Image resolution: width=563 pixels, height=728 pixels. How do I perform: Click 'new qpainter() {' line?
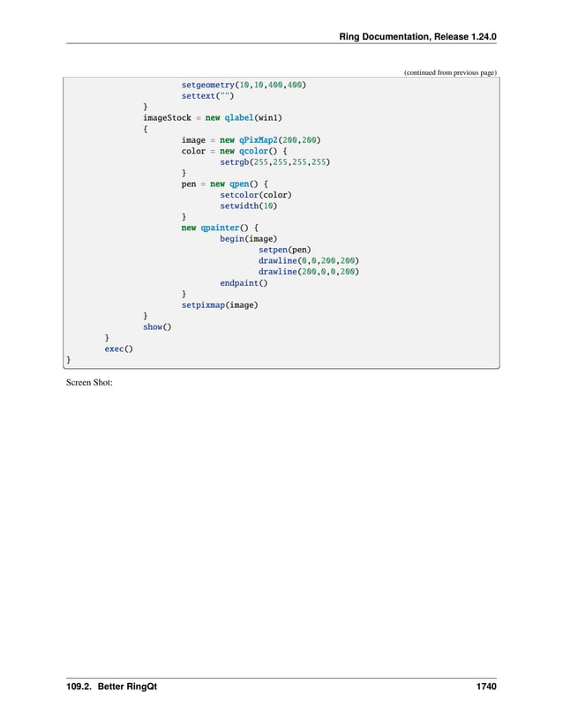pos(220,228)
